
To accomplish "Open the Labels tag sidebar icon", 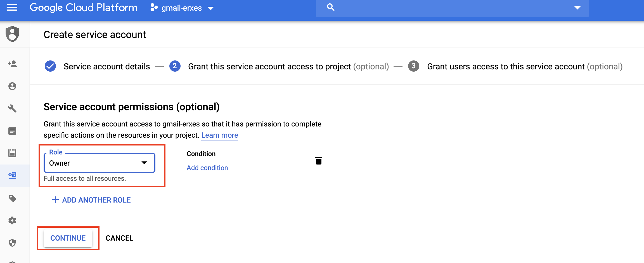I will pyautogui.click(x=12, y=198).
